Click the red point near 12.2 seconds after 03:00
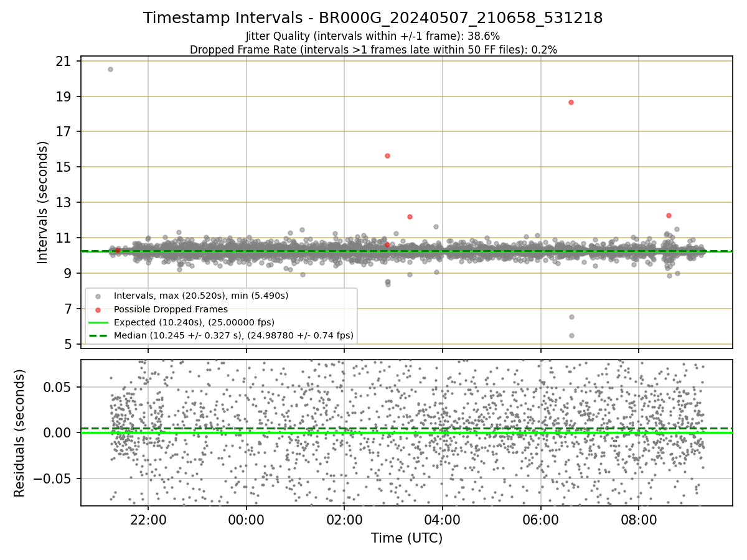The width and height of the screenshot is (747, 560). click(410, 217)
